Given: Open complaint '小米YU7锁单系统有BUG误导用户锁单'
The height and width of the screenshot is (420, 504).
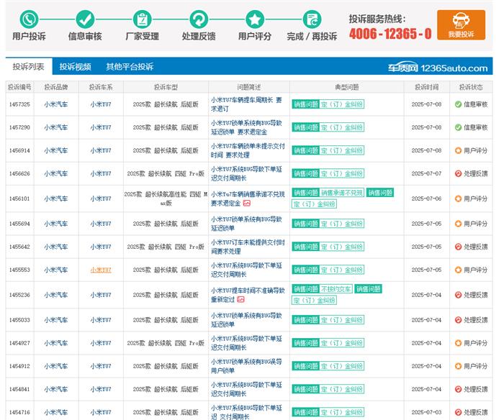Looking at the screenshot, I should 246,366.
